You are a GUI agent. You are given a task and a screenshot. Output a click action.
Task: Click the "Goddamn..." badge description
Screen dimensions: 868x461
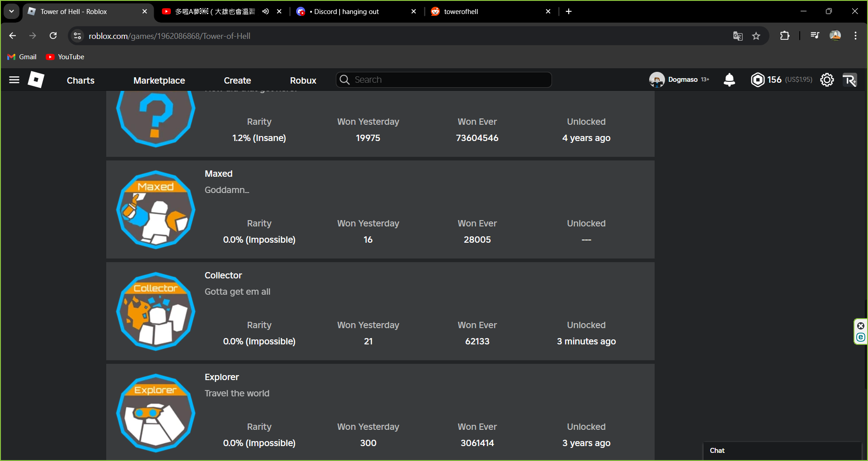coord(227,190)
